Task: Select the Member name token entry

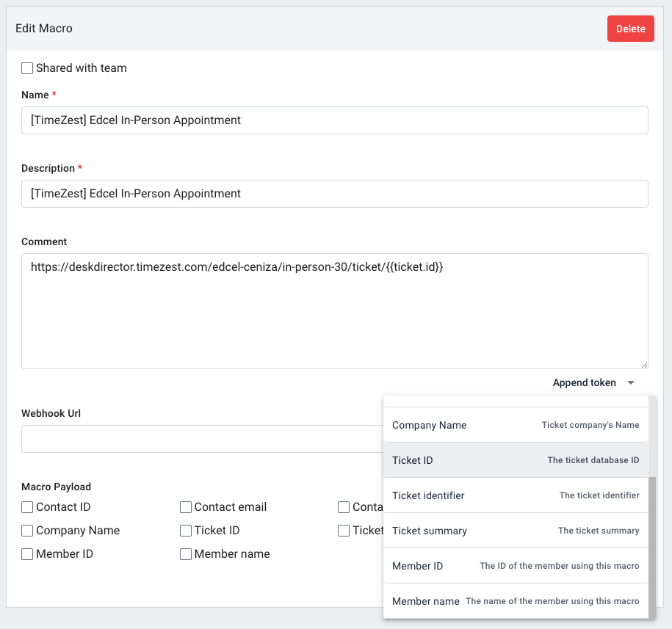Action: tap(515, 601)
